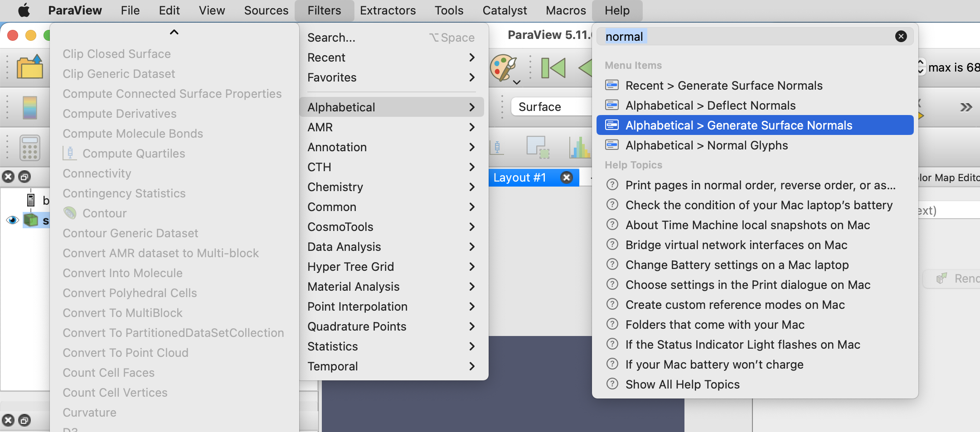Open the calculator filter icon

pyautogui.click(x=30, y=148)
